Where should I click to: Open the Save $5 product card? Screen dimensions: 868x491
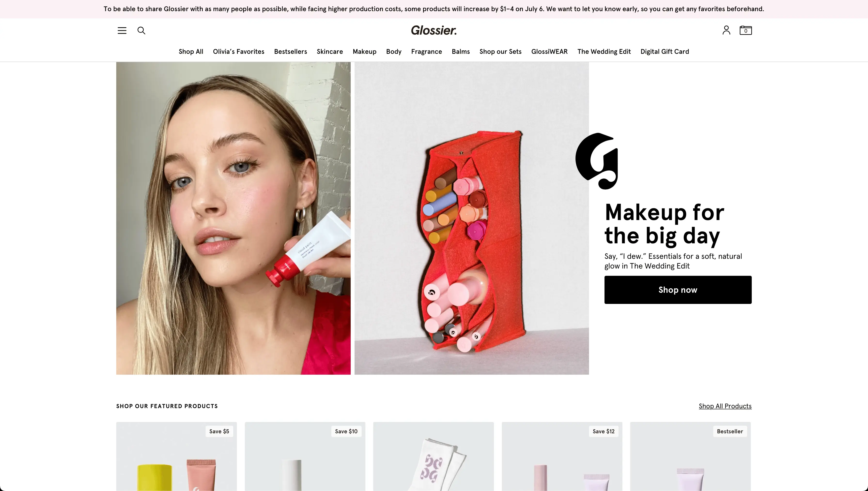pyautogui.click(x=176, y=456)
